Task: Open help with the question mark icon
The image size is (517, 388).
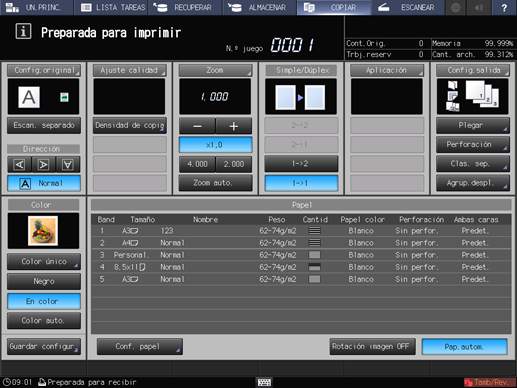Action: coord(504,7)
